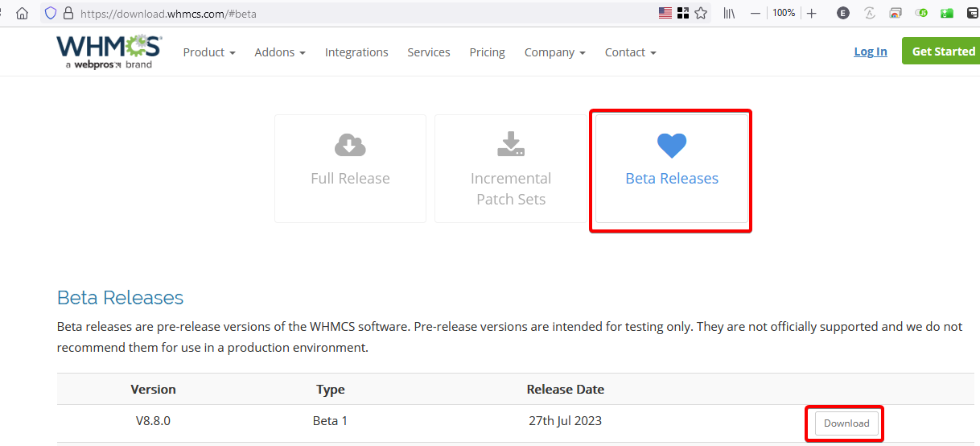
Task: Reset zoom by clicking 100%
Action: (x=784, y=13)
